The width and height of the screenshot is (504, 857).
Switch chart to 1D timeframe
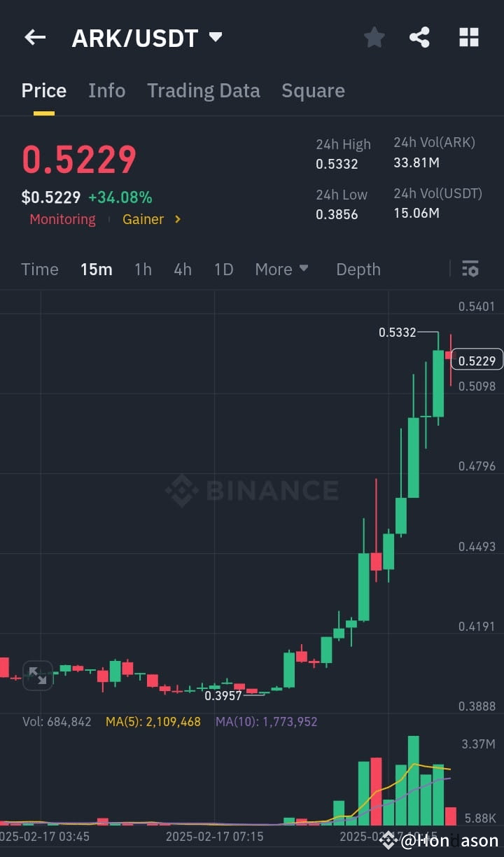click(x=223, y=269)
